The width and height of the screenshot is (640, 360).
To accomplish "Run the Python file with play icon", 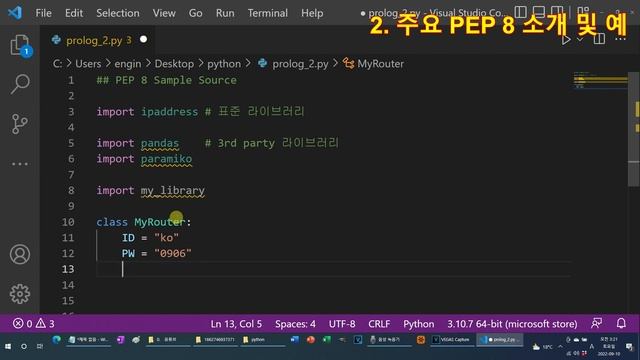I will (566, 40).
